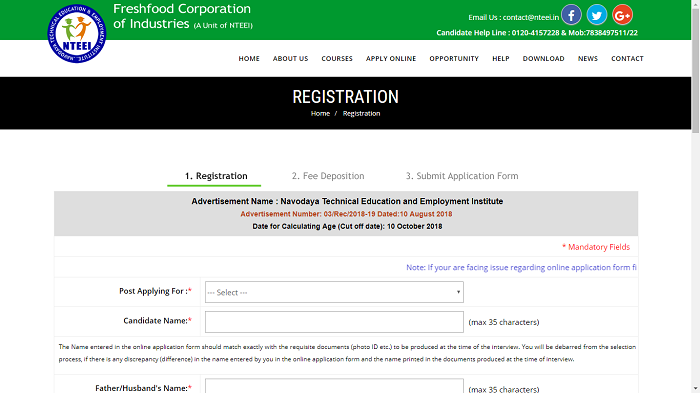Open the HELP menu item
This screenshot has width=700, height=393.
501,59
